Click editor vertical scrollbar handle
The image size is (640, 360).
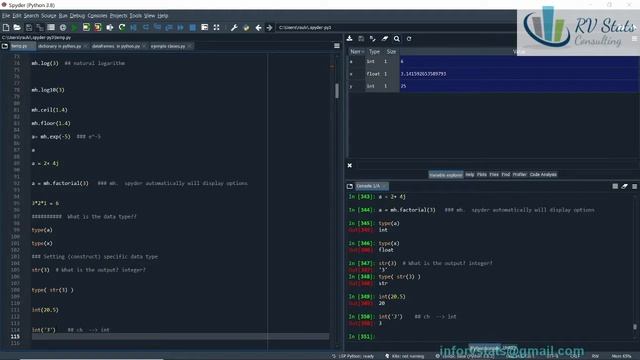coord(337,91)
